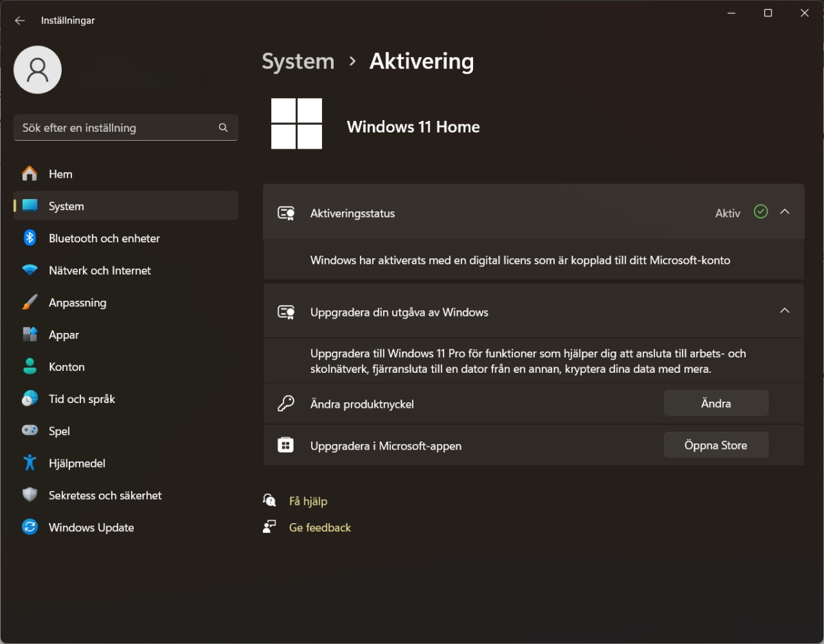824x644 pixels.
Task: Click the Aktiveringsstatus header label
Action: [x=352, y=214]
